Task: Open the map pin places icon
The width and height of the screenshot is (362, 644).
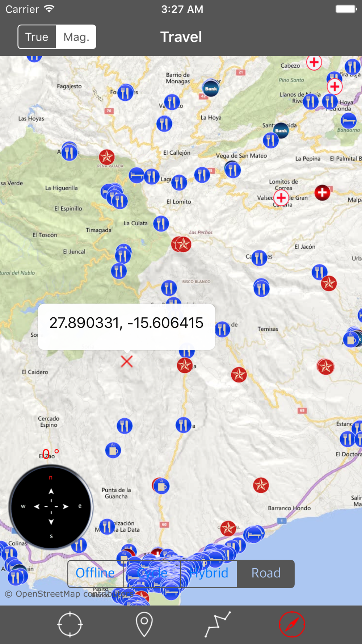Action: (x=144, y=624)
